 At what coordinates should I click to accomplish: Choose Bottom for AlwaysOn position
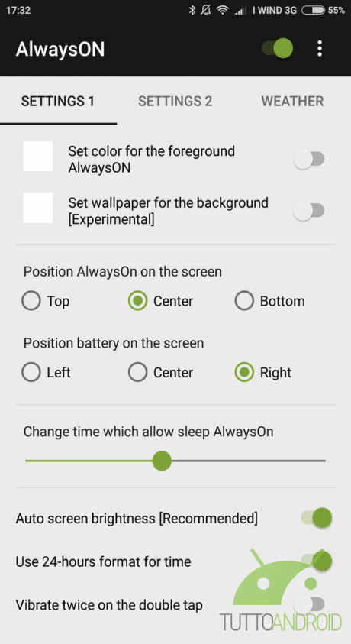click(x=270, y=301)
